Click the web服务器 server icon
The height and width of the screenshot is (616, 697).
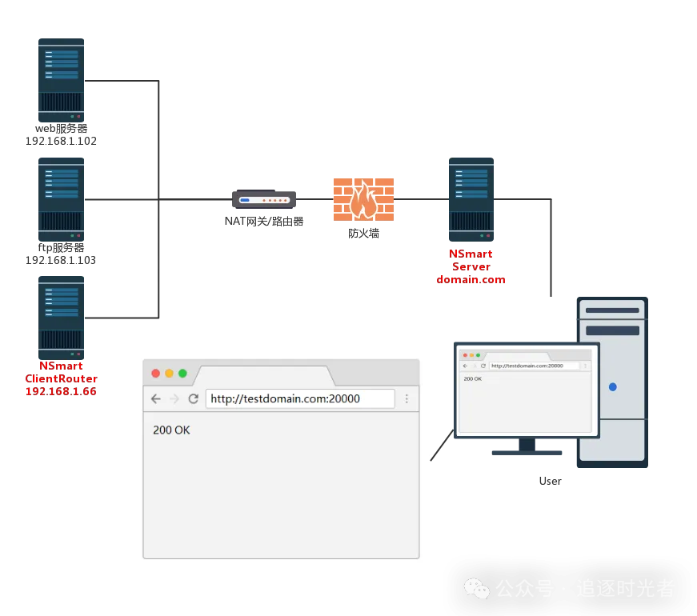(x=62, y=80)
